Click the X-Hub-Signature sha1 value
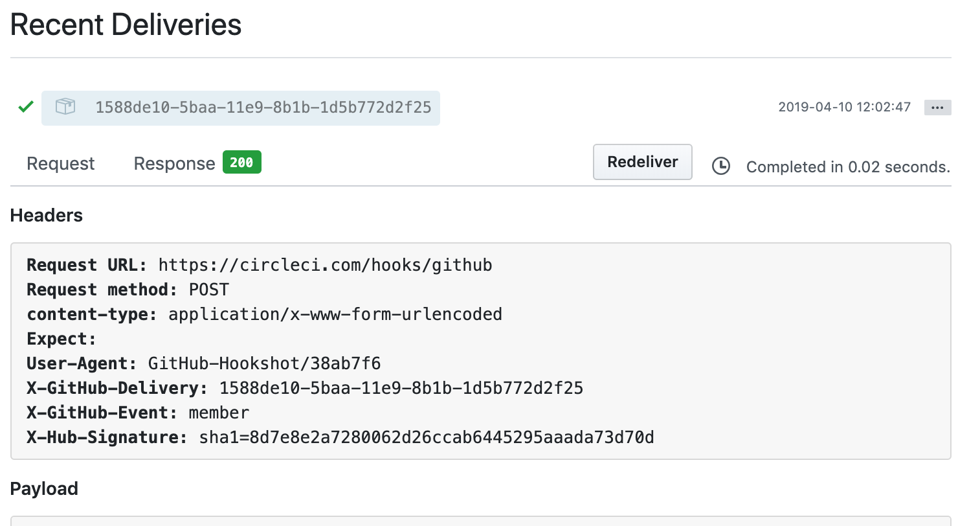The image size is (980, 526). coord(426,438)
